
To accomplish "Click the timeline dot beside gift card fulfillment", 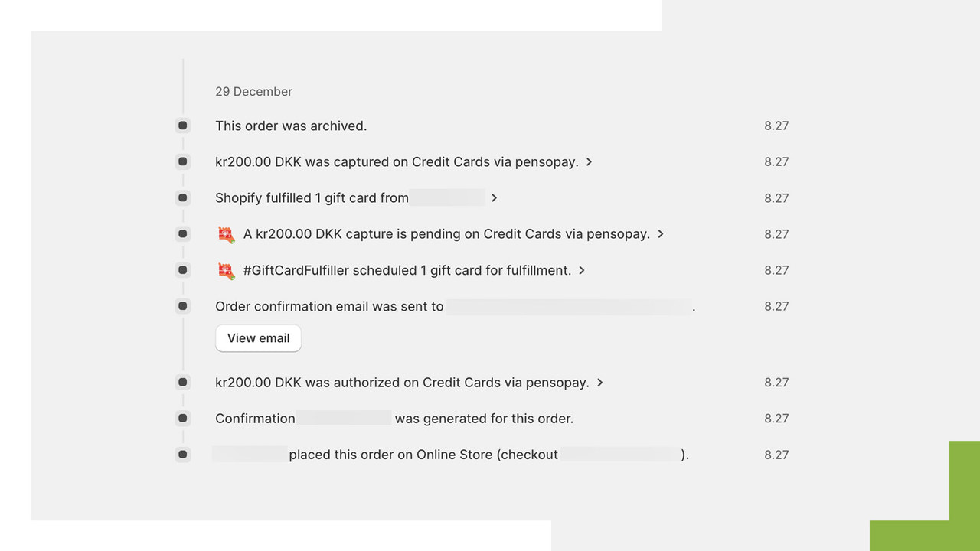I will click(182, 197).
